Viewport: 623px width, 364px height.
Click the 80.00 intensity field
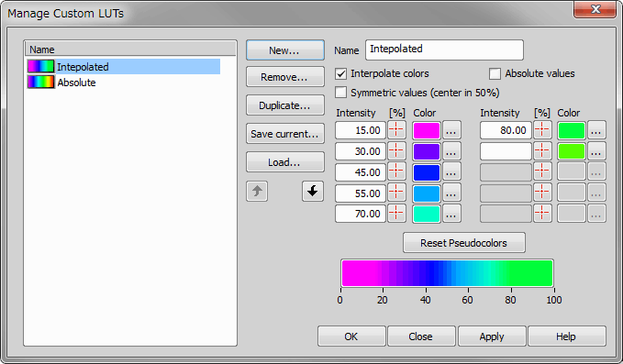pyautogui.click(x=506, y=130)
